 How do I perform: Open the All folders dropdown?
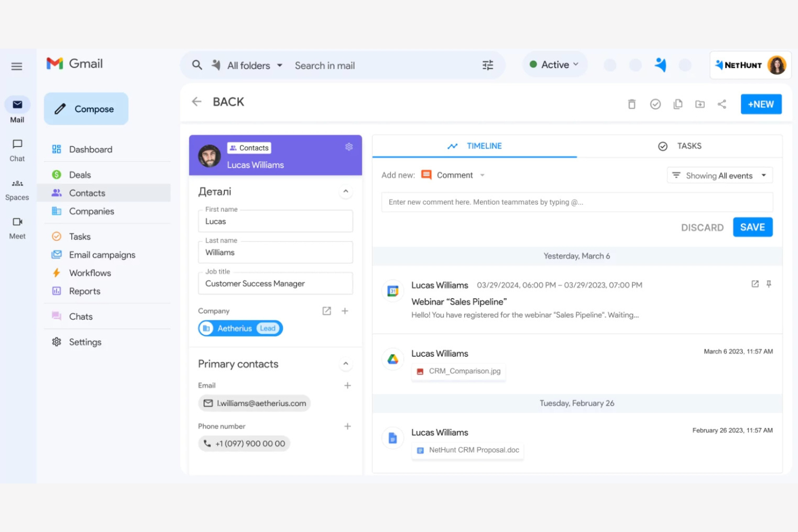point(255,66)
